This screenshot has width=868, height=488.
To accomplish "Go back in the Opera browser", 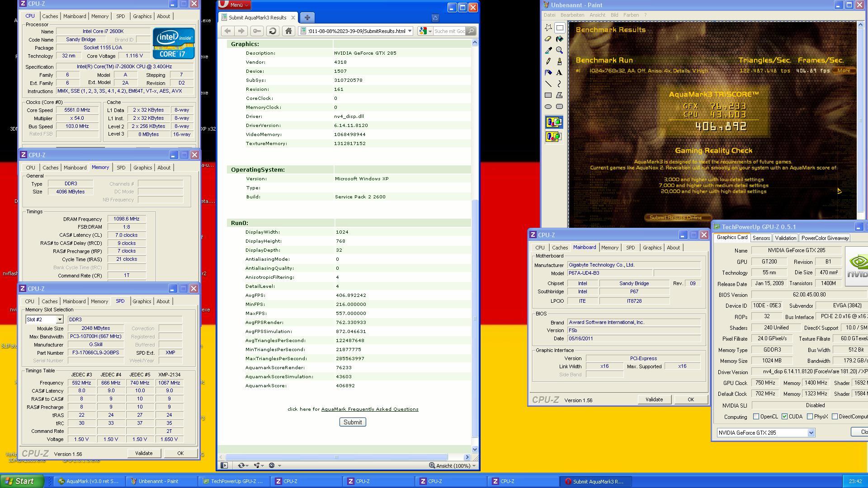I will 228,31.
